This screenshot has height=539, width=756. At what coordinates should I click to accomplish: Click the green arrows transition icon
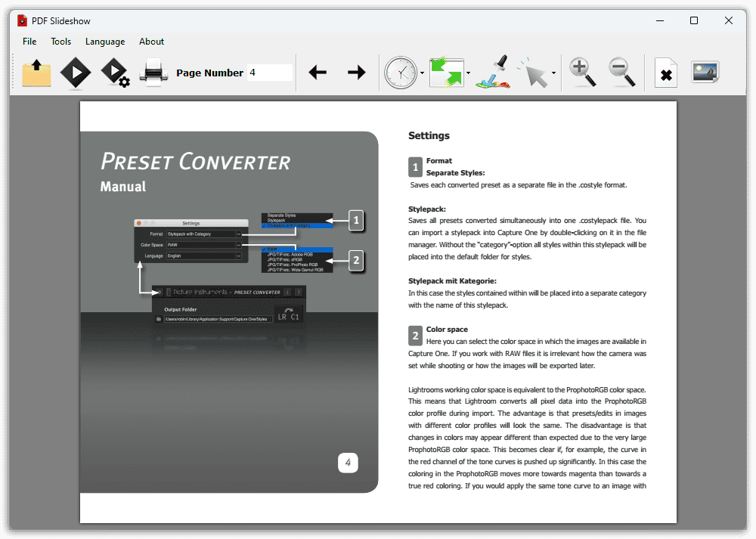pos(447,73)
